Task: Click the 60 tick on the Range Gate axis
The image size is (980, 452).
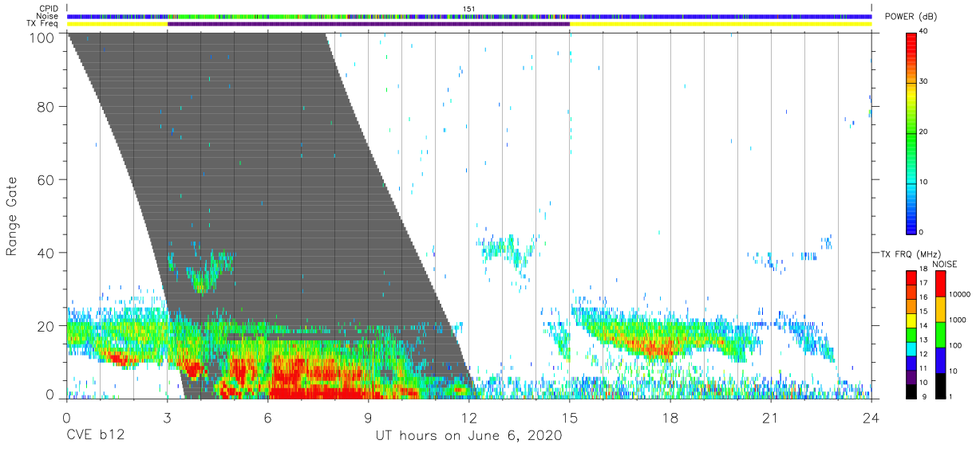Action: 46,179
